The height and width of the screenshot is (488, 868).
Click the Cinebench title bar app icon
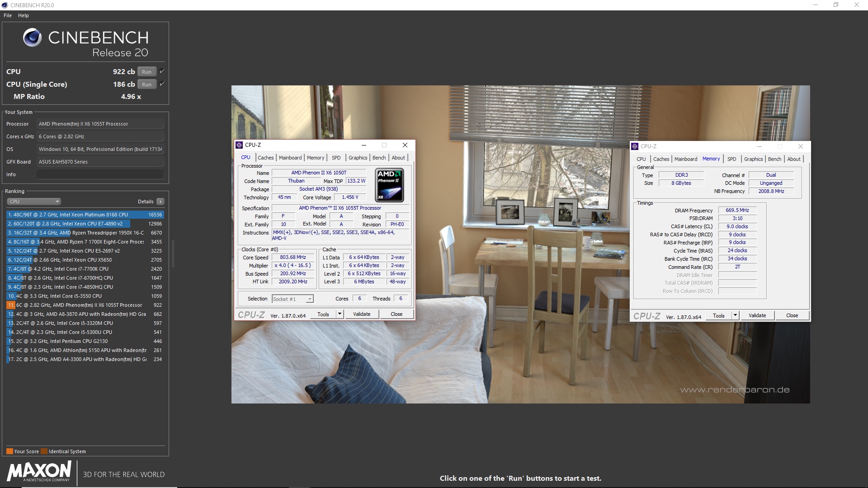click(5, 5)
